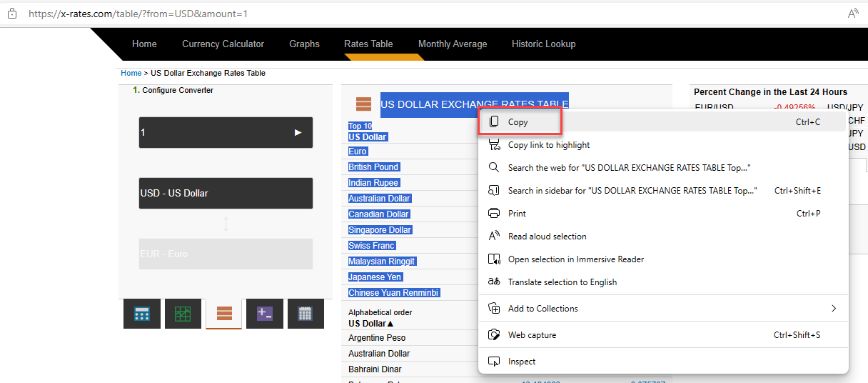The width and height of the screenshot is (868, 383).
Task: Select Search the web for selected text
Action: 663,168
